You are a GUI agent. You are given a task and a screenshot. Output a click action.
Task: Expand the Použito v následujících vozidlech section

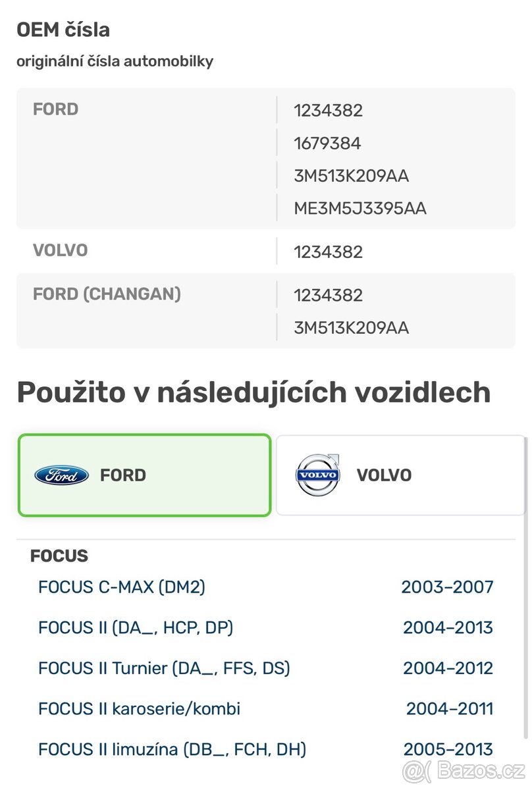254,392
